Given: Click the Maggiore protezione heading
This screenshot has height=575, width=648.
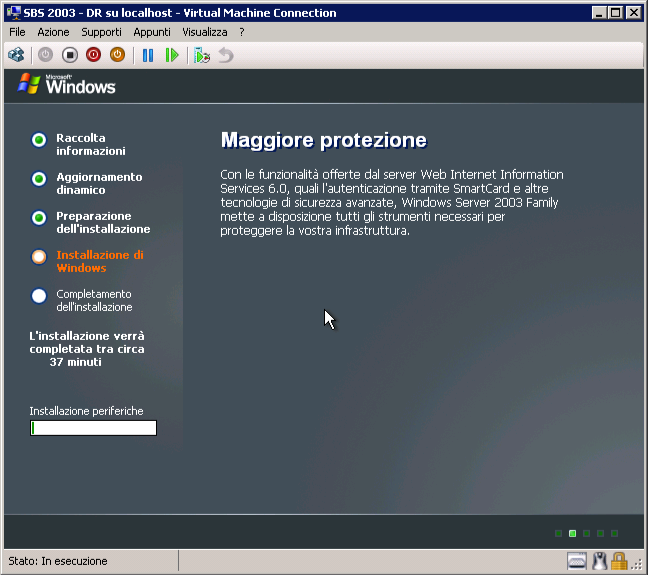Looking at the screenshot, I should (x=324, y=140).
